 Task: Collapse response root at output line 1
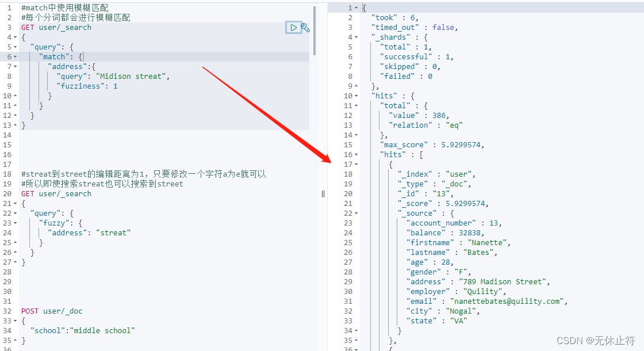[x=356, y=8]
